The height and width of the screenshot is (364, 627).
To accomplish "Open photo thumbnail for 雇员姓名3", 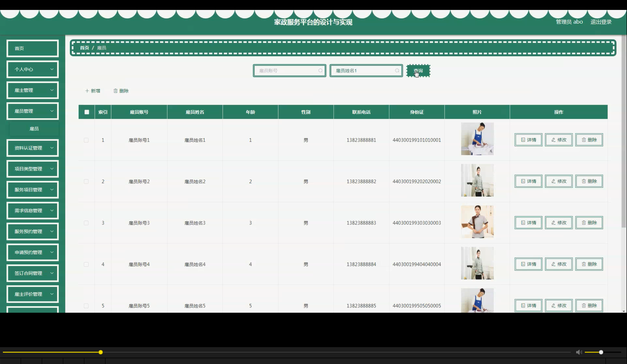I will click(477, 222).
